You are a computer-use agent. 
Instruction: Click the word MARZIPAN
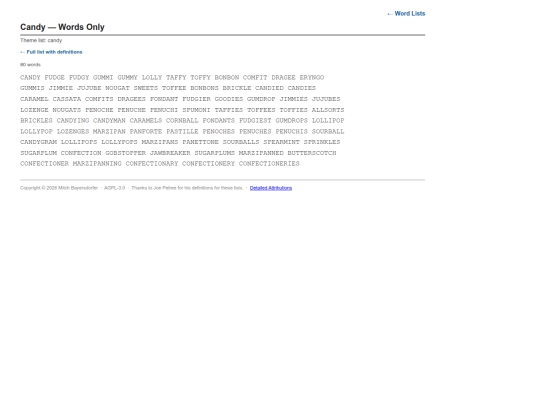click(109, 132)
